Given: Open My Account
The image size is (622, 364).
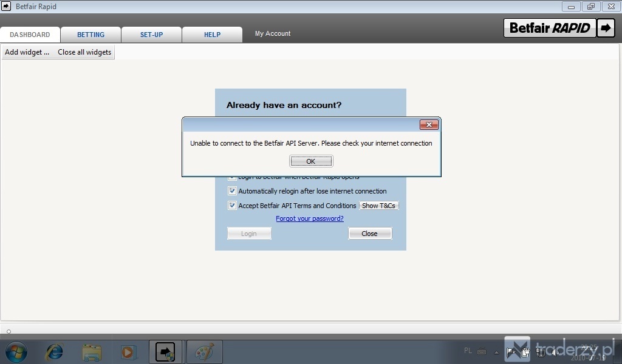Looking at the screenshot, I should pyautogui.click(x=273, y=33).
